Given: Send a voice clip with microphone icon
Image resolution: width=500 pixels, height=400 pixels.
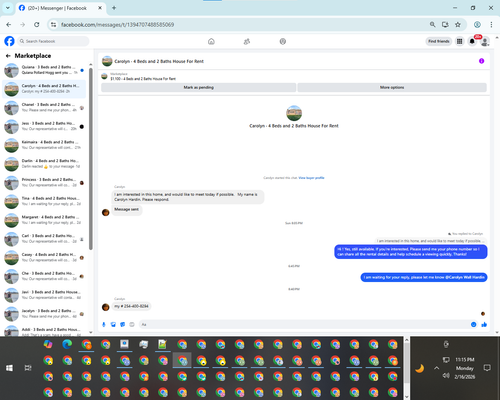Looking at the screenshot, I should coord(104,324).
